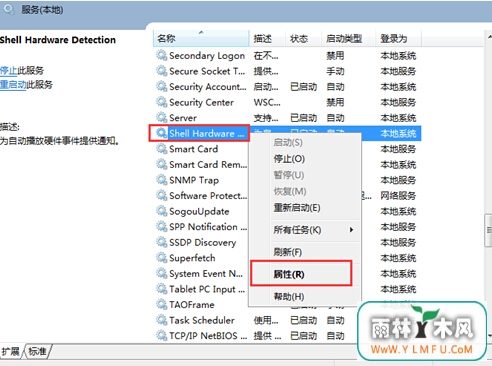The image size is (492, 366).
Task: Click the Tablet PC Input gear icon
Action: 162,289
